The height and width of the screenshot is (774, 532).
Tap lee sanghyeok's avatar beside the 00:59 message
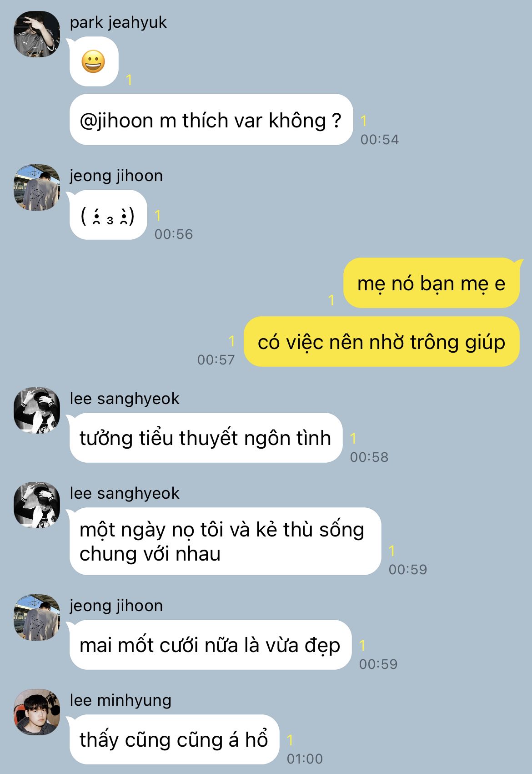[x=37, y=505]
